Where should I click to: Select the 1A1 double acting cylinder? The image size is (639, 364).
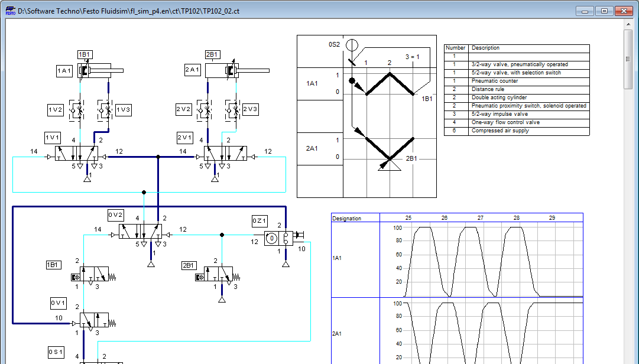(98, 71)
